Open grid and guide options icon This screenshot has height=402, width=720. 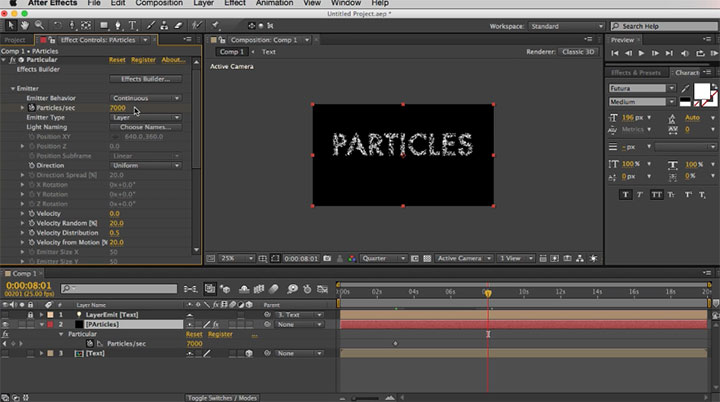(263, 259)
